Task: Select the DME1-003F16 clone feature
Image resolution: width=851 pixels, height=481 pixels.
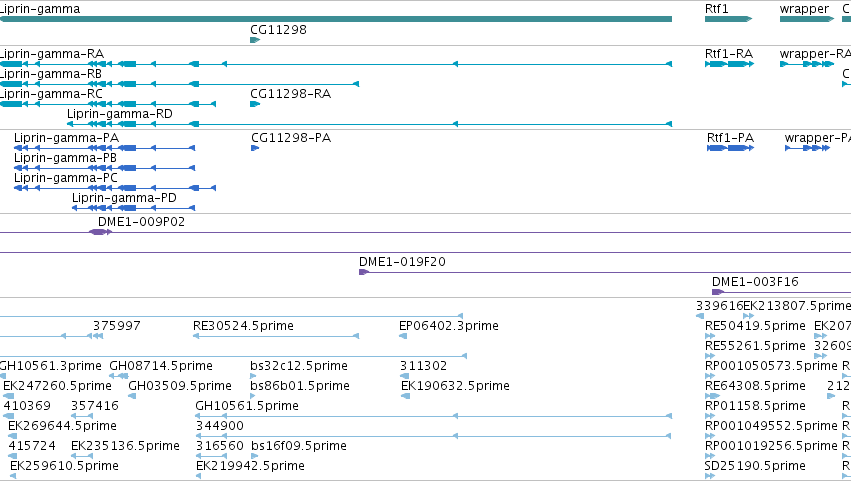Action: 782,292
